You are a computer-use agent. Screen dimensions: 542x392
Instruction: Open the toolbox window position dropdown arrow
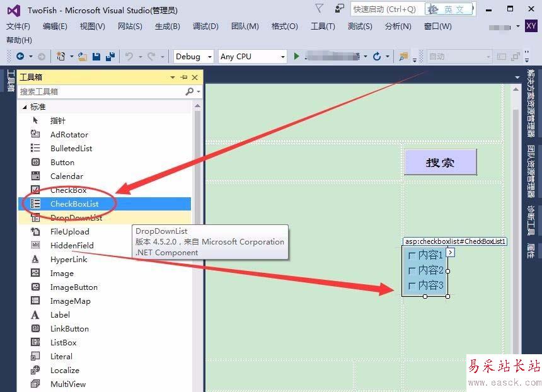(x=173, y=78)
